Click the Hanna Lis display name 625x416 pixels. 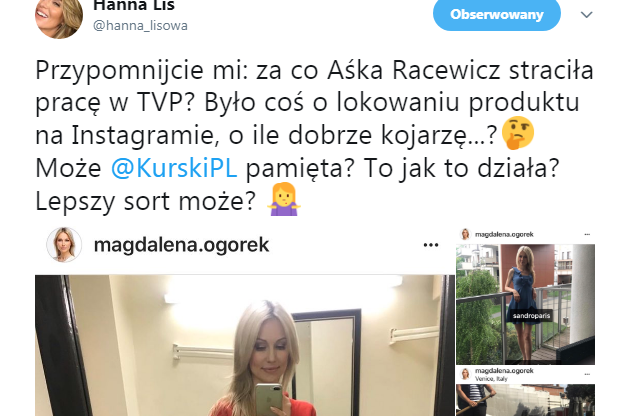[134, 6]
